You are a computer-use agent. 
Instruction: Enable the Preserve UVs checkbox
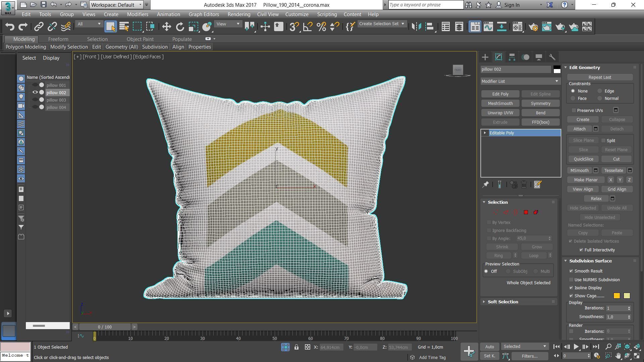(x=574, y=110)
